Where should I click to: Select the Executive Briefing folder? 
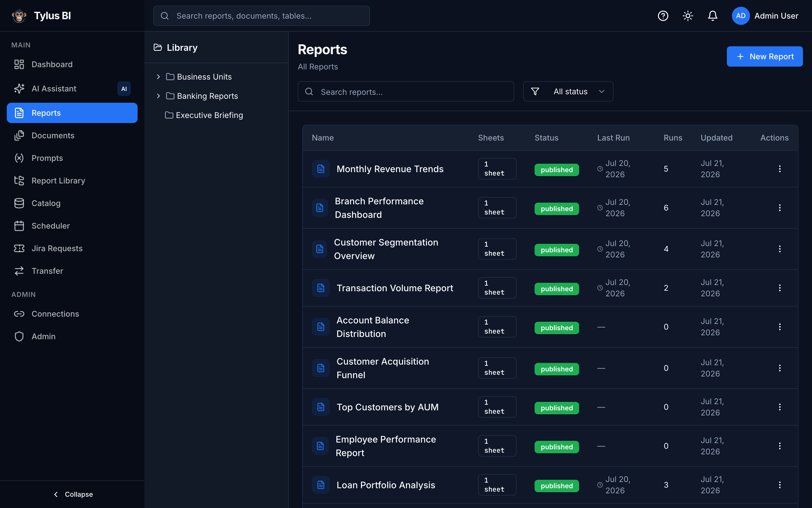click(209, 115)
